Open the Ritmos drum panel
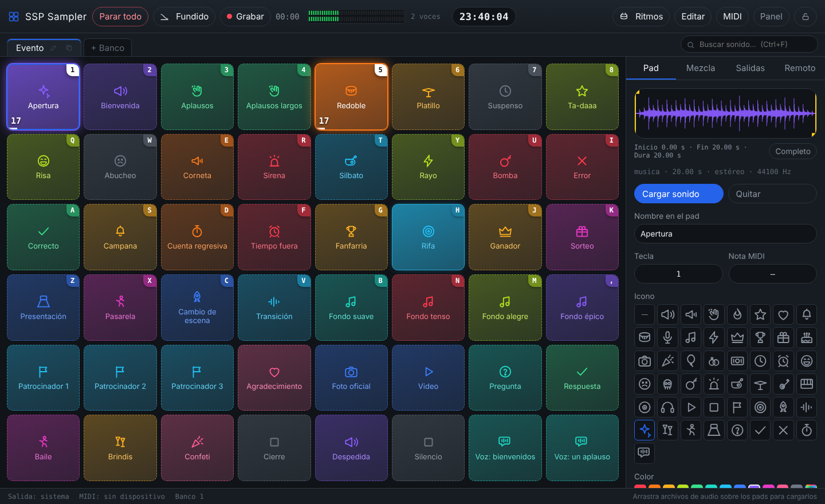Viewport: 825px width, 504px height. [641, 17]
